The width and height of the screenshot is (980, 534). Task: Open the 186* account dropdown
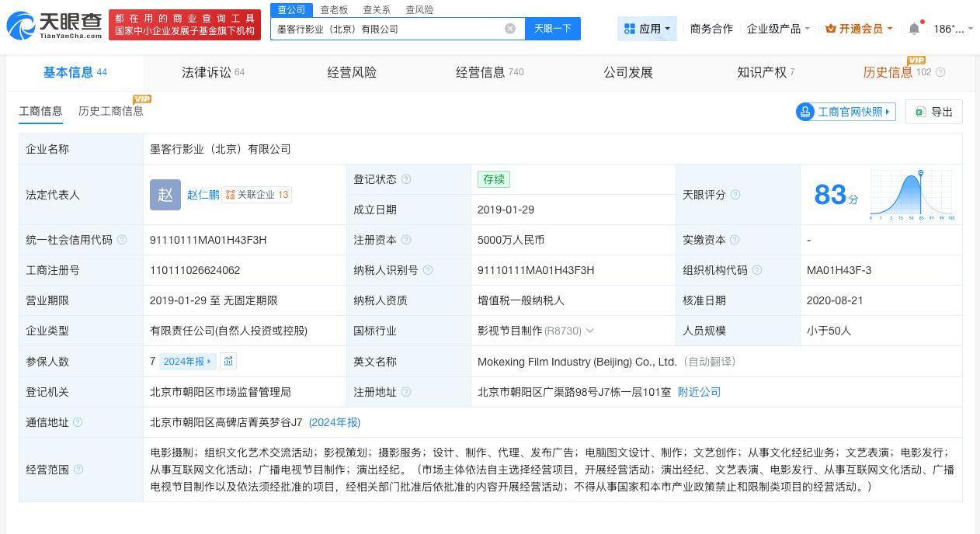click(950, 28)
